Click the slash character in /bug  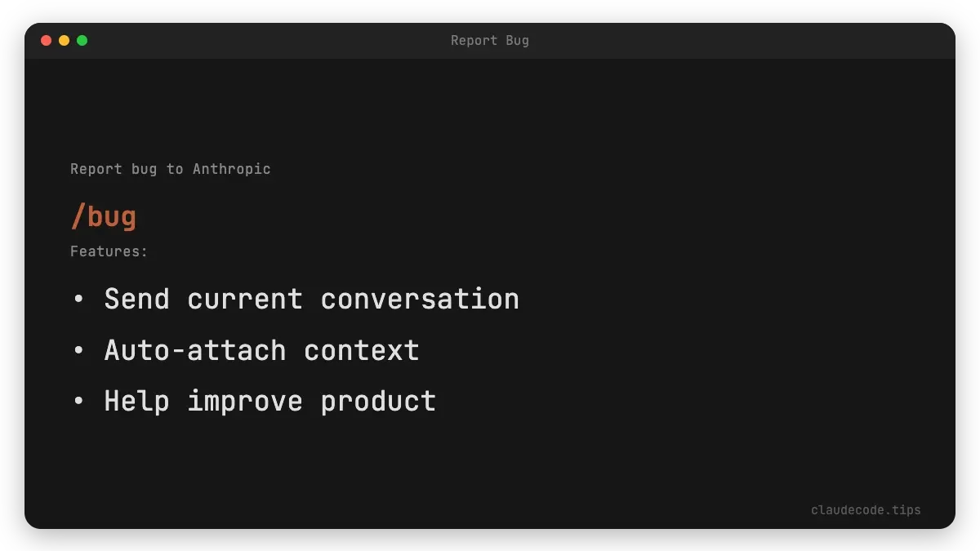point(78,217)
